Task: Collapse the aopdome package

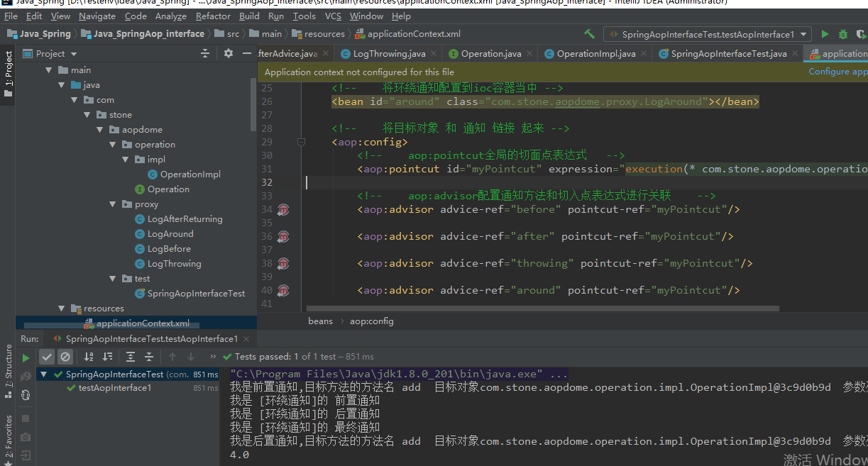Action: 99,130
